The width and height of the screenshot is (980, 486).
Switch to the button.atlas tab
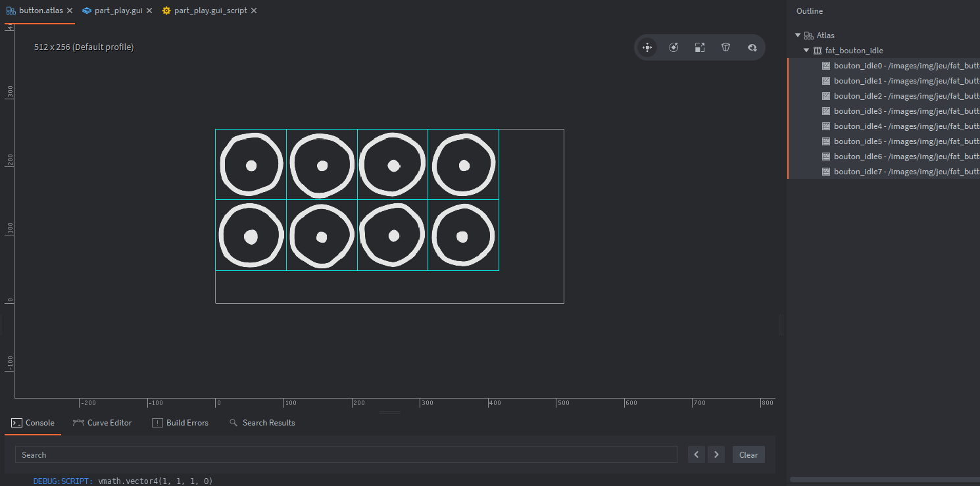point(40,11)
